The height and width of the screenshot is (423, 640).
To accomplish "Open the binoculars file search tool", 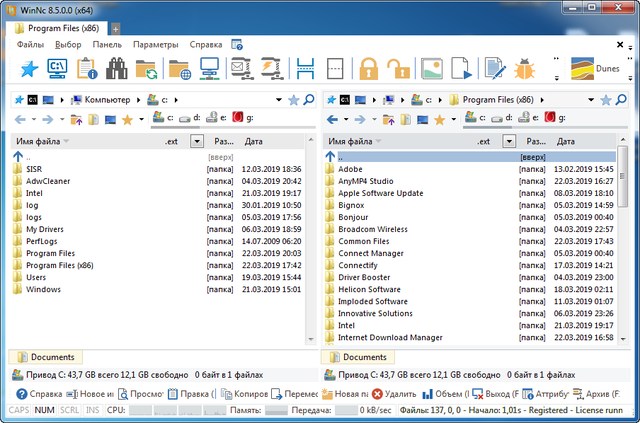I will click(x=118, y=69).
